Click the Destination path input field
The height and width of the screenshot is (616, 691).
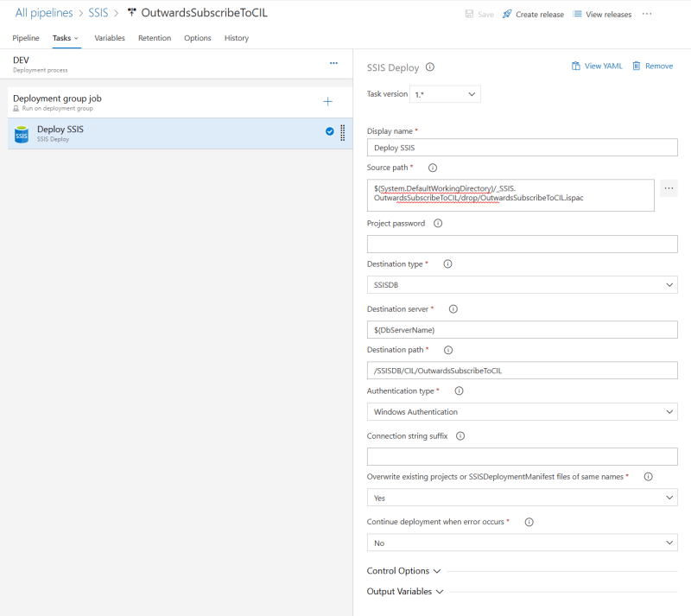[x=523, y=371]
